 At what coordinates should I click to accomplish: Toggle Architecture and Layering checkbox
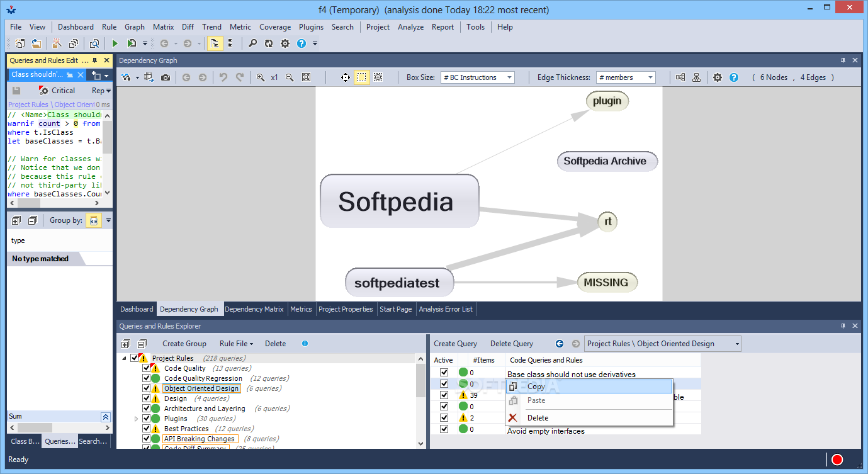coord(147,409)
